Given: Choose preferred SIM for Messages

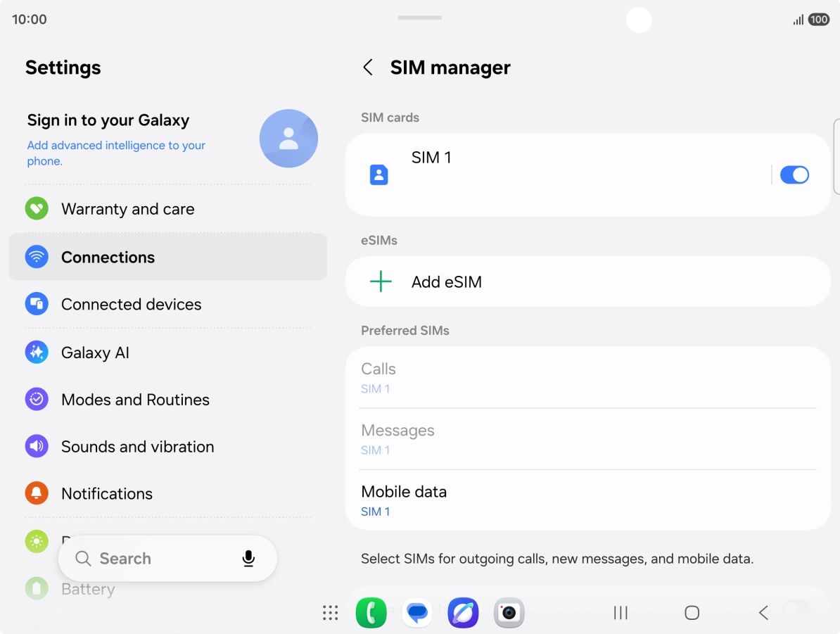Looking at the screenshot, I should point(587,439).
